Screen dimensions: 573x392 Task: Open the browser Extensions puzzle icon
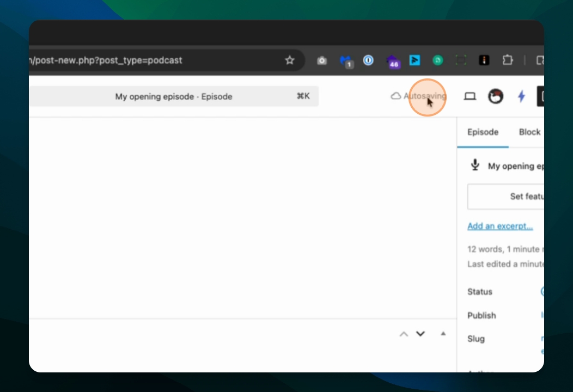point(508,60)
